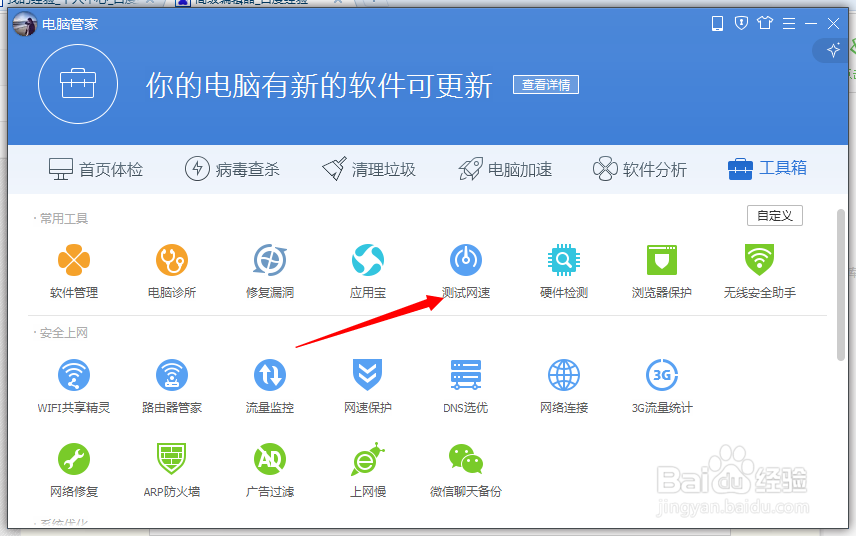Open 上网慢 slow internet tool
856x536 pixels.
[x=367, y=471]
